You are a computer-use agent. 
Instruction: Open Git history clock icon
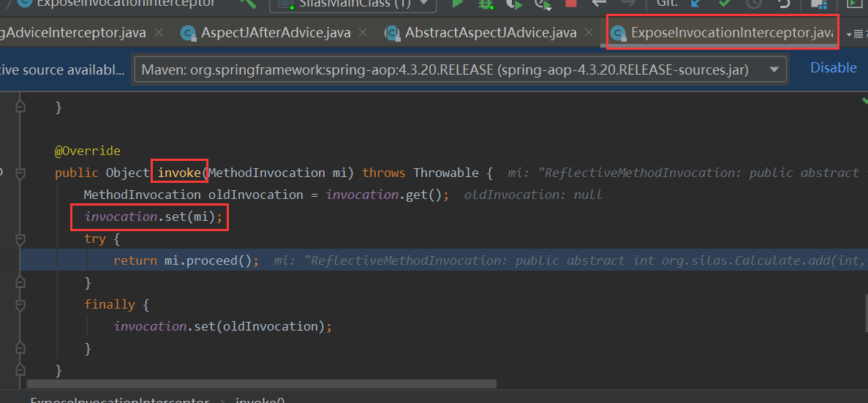tap(754, 4)
